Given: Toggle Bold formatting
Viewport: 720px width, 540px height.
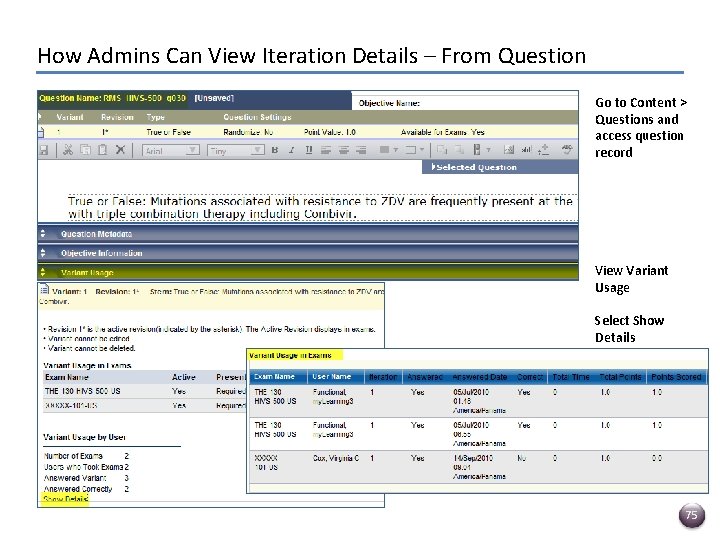Looking at the screenshot, I should click(275, 150).
